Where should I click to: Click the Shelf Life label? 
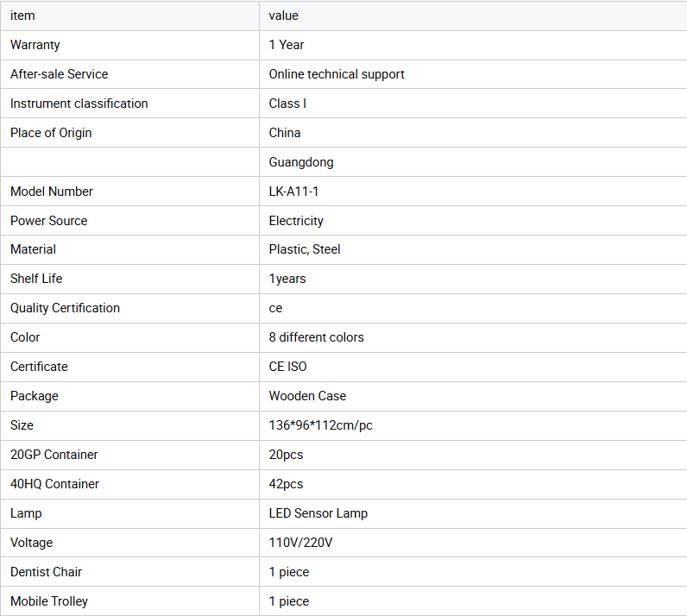point(36,279)
